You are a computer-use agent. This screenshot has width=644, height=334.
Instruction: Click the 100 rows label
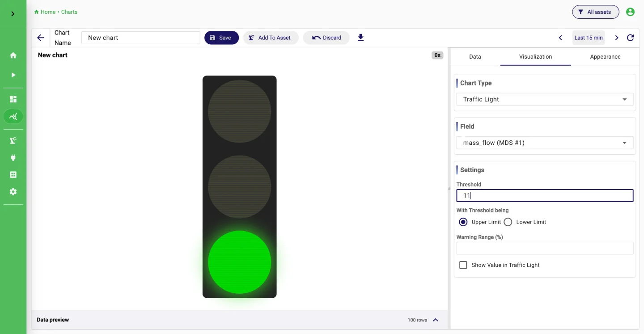tap(417, 320)
